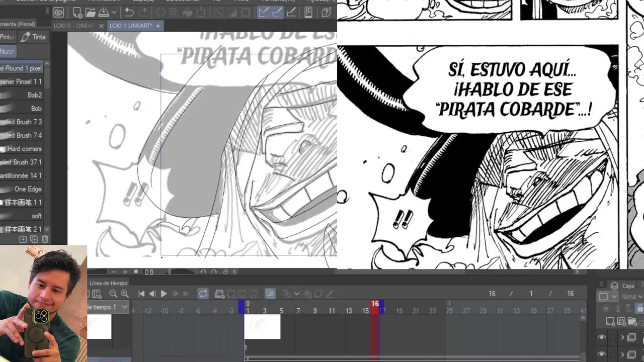Toggle snap to grid in command bar
This screenshot has height=362, width=644.
[x=291, y=12]
